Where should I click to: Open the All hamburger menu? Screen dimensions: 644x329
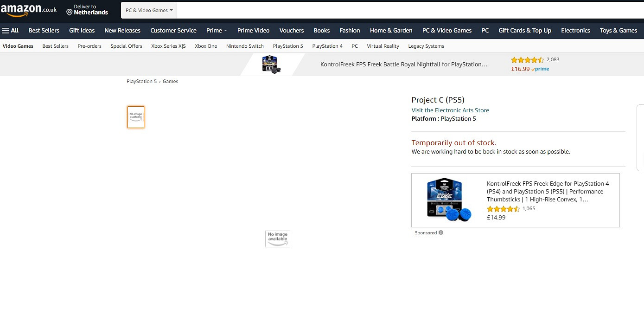(10, 31)
